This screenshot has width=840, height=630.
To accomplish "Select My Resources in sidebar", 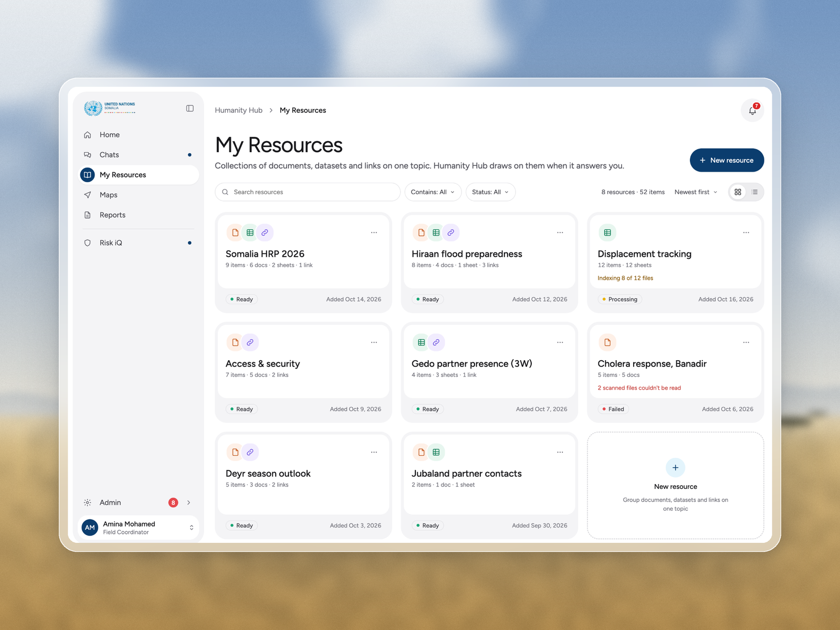I will click(139, 175).
